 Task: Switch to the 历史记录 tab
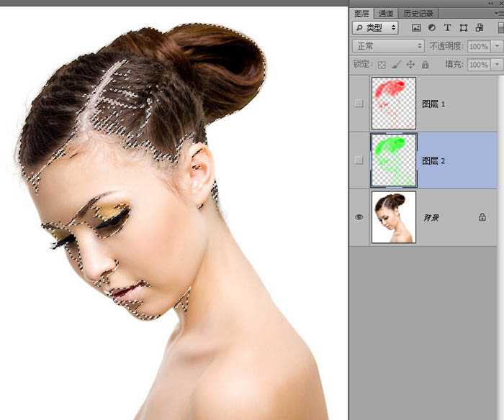[418, 13]
